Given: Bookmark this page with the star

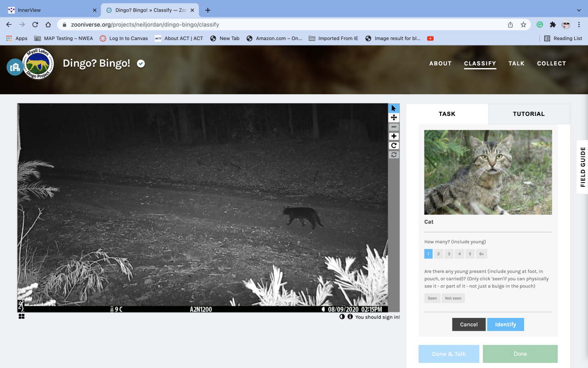Looking at the screenshot, I should point(523,25).
